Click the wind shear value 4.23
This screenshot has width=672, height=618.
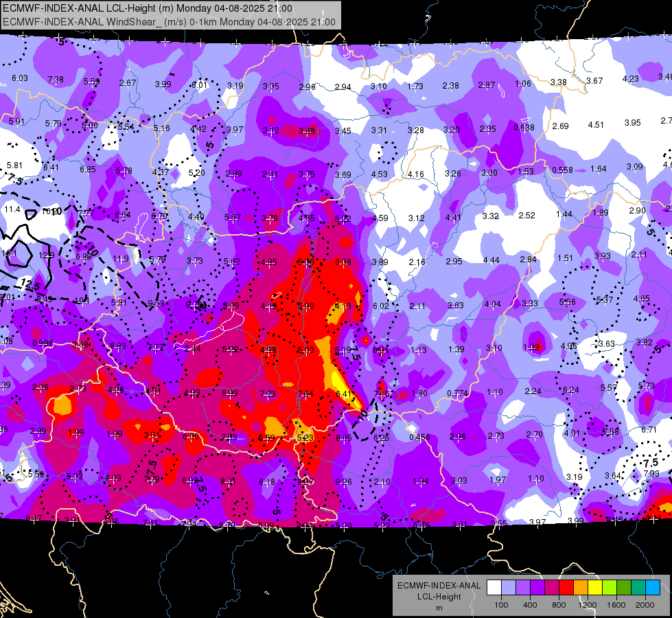point(630,78)
